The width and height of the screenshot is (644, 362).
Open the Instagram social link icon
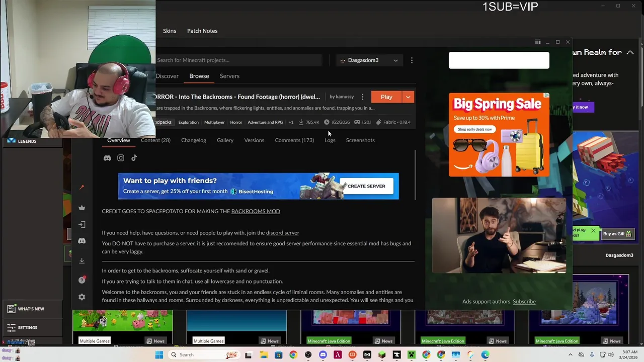pyautogui.click(x=121, y=158)
